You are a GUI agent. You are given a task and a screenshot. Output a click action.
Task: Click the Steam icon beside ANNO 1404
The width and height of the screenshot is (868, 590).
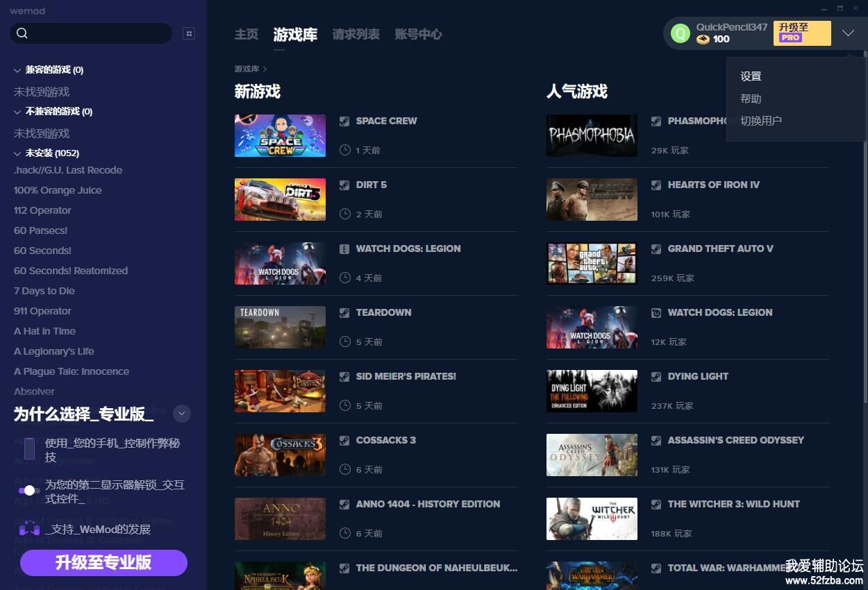[x=344, y=504]
